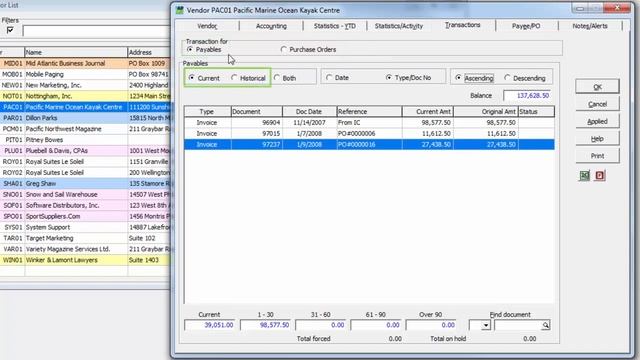The width and height of the screenshot is (640, 360).
Task: Toggle the Filters checkbox in Vendor List
Action: 10,30
